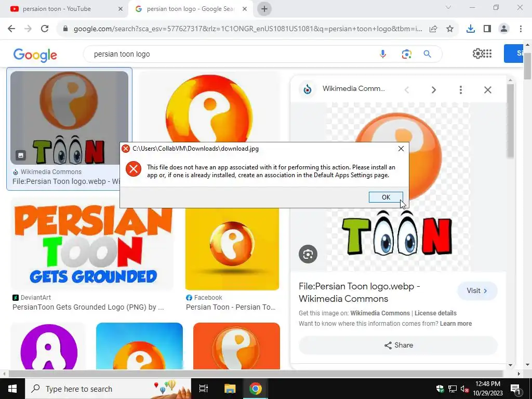Open Chrome downloads icon
The image size is (532, 399).
(x=470, y=29)
